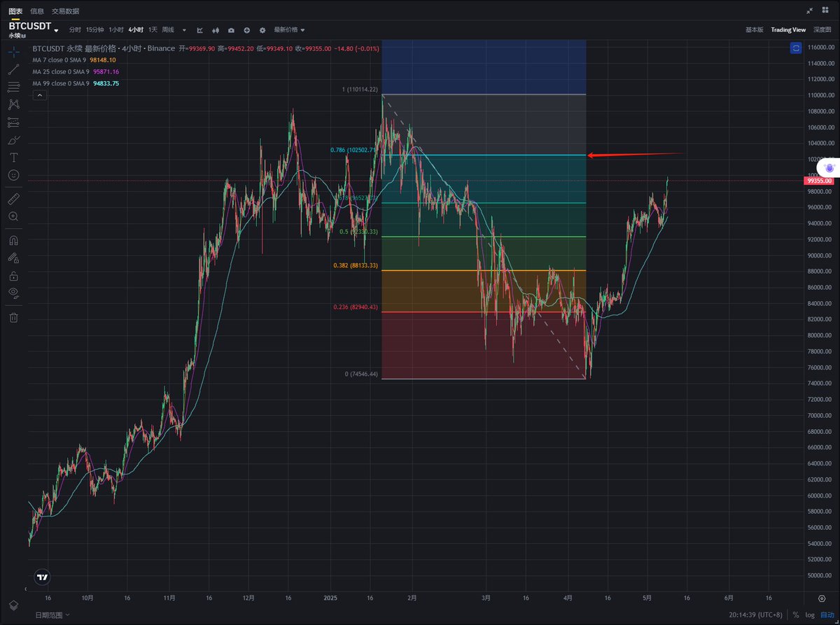
Task: Select the 15分钟 timeframe
Action: tap(94, 30)
